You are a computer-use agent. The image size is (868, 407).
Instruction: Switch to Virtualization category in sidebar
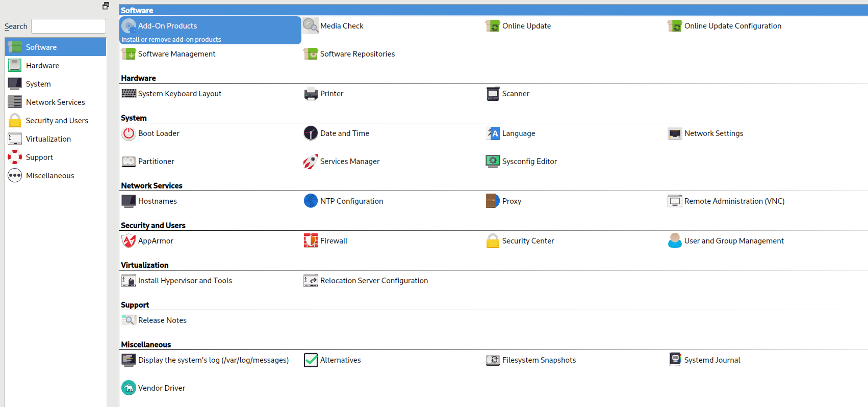pyautogui.click(x=48, y=139)
